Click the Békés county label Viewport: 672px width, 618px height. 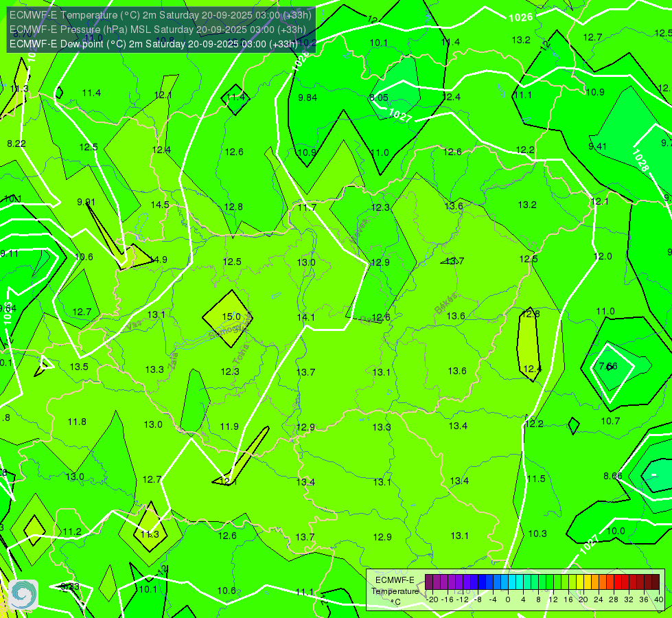(445, 303)
